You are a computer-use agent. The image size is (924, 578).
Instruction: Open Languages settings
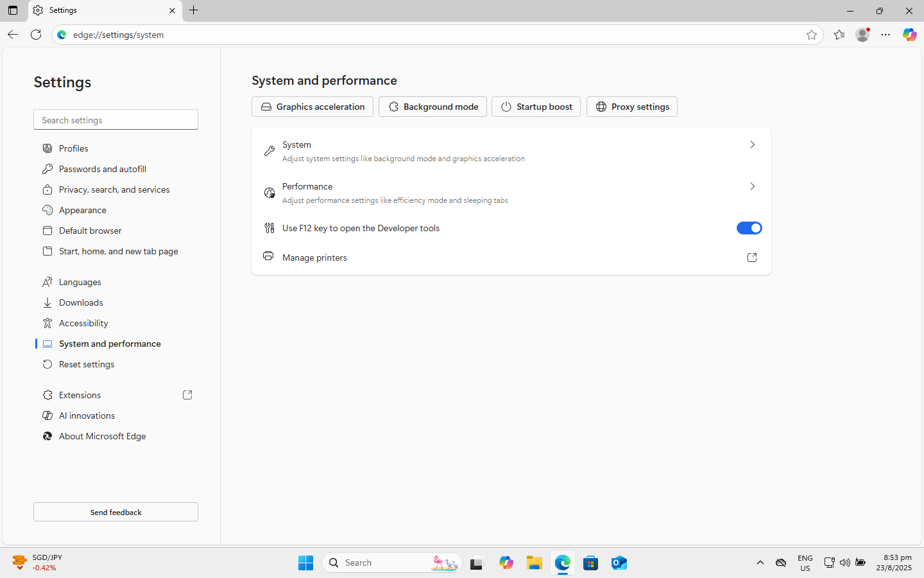coord(116,282)
